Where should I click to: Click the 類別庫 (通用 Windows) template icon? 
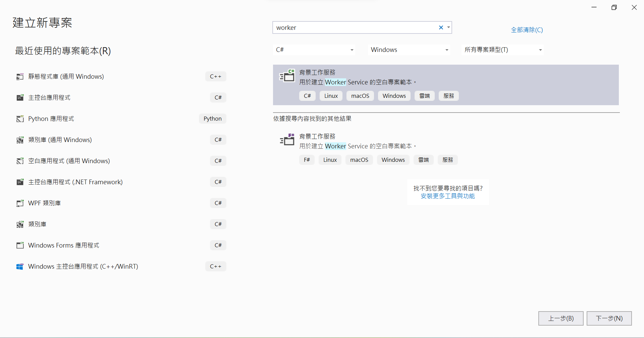[20, 140]
